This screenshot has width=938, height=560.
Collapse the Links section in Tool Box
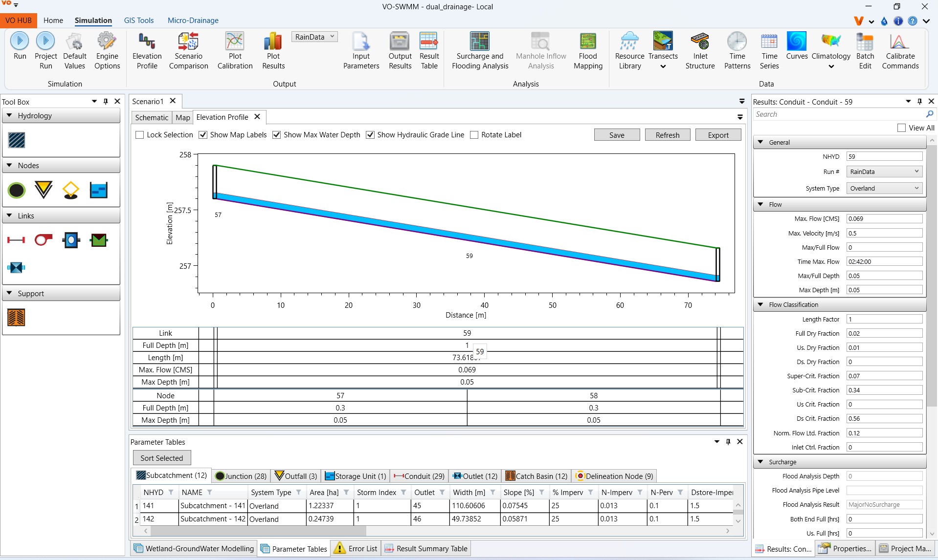[x=9, y=215]
